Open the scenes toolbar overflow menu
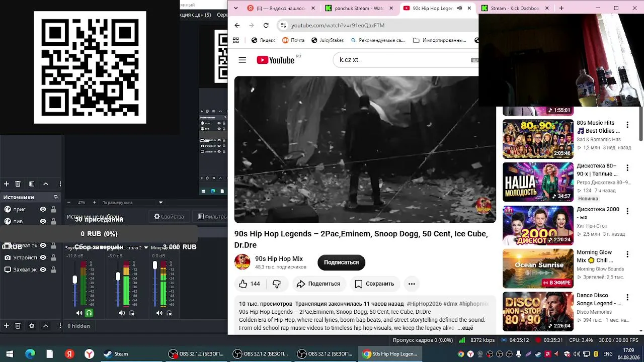Image resolution: width=644 pixels, height=362 pixels. [60, 184]
